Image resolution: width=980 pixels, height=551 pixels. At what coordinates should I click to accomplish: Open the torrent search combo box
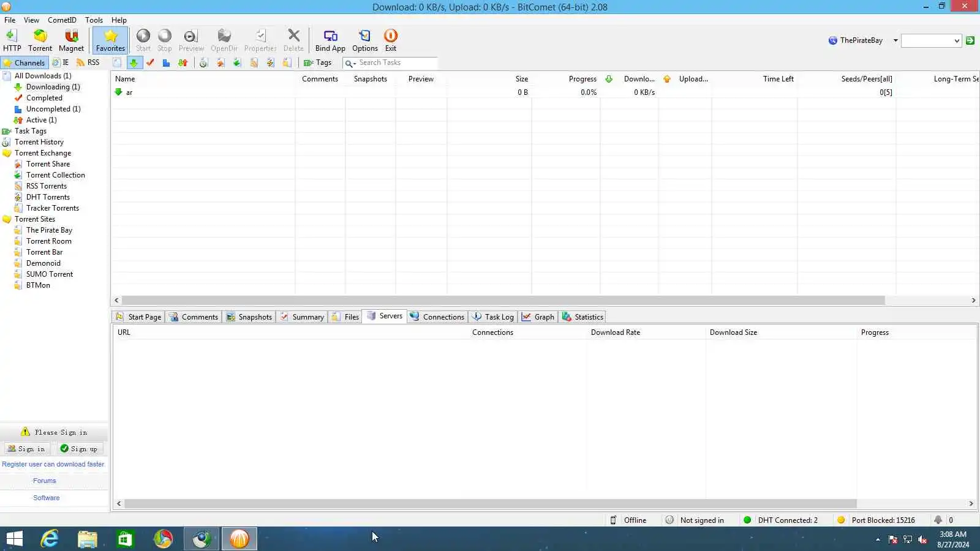[931, 40]
